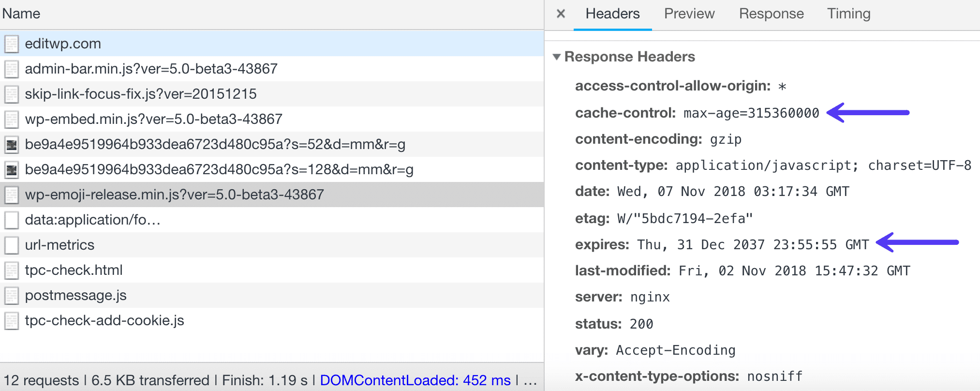
Task: Click the blank file icon next to url-metrics
Action: click(x=12, y=245)
